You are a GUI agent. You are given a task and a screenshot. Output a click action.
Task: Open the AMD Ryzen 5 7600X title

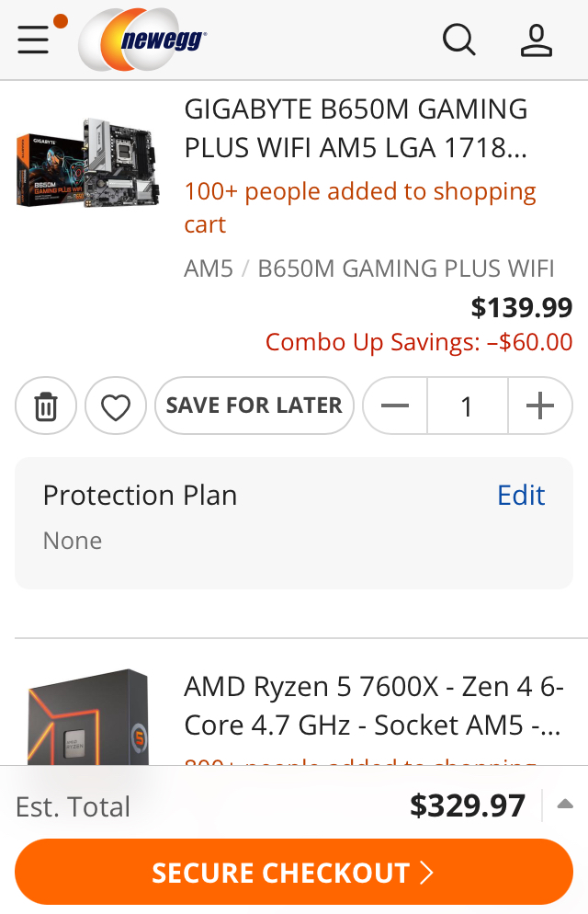click(374, 706)
